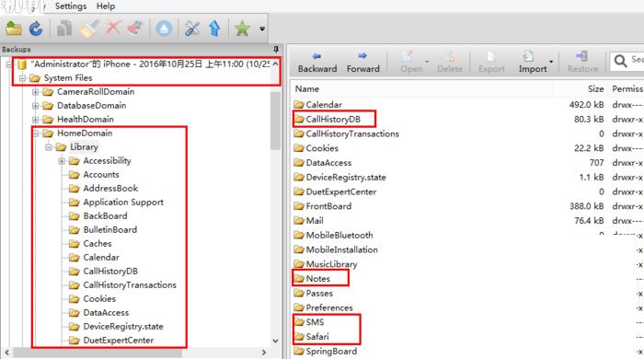This screenshot has height=359, width=644.
Task: Go Forward in file browser
Action: tap(363, 63)
